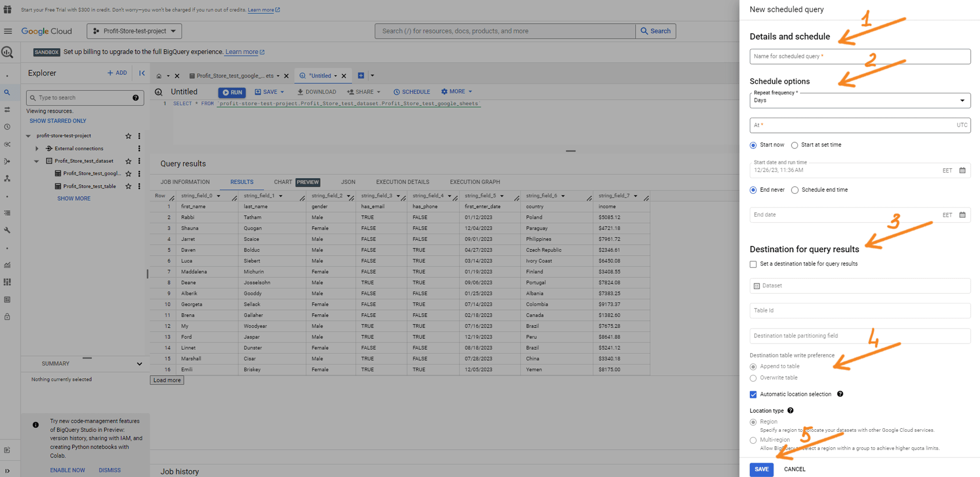Click the help icon in Explorer search box
The width and height of the screenshot is (980, 477).
(x=136, y=98)
